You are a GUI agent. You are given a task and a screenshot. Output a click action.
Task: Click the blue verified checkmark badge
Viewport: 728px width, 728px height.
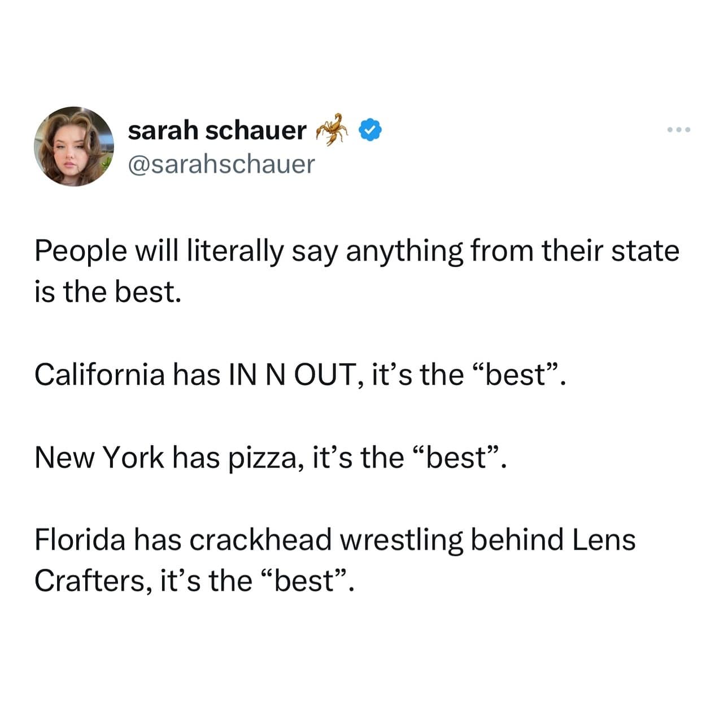pyautogui.click(x=370, y=130)
